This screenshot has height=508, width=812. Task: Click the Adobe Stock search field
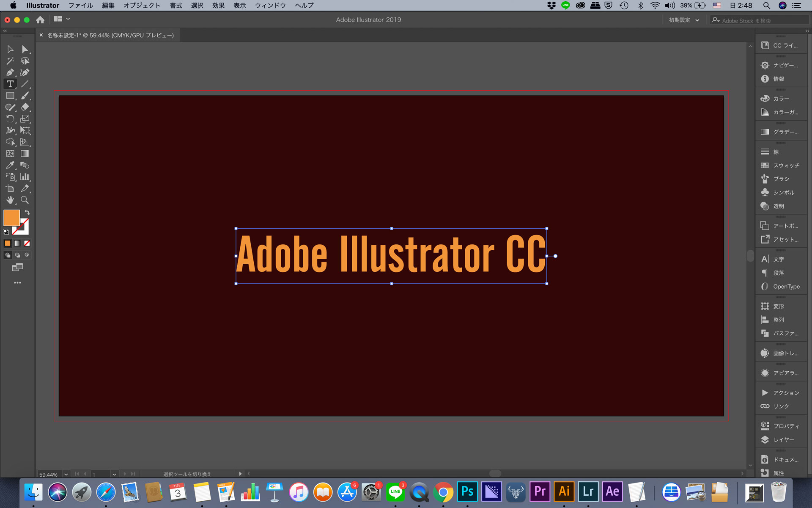click(x=760, y=20)
